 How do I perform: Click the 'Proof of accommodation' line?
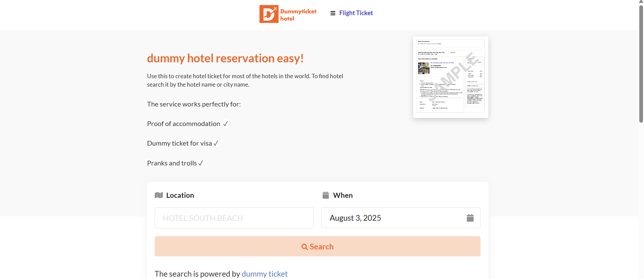[187, 124]
